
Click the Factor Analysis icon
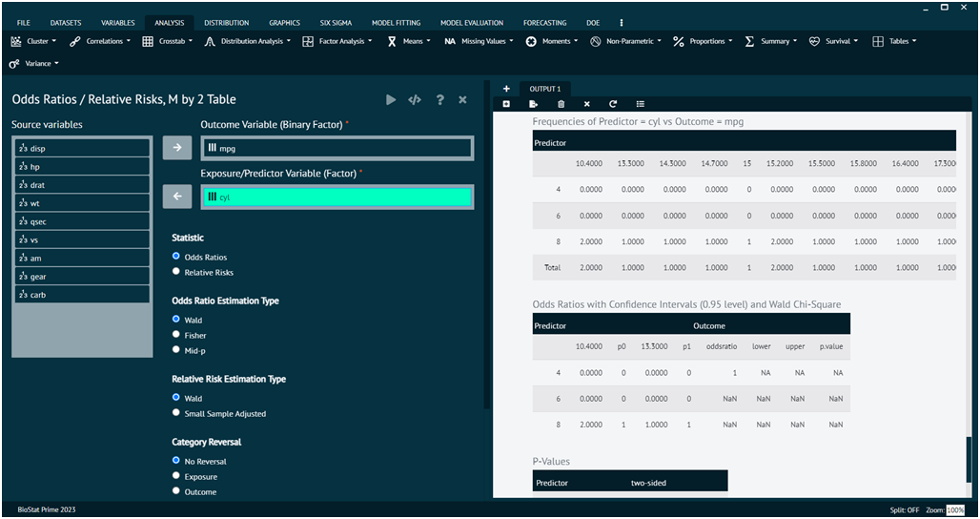tap(308, 41)
